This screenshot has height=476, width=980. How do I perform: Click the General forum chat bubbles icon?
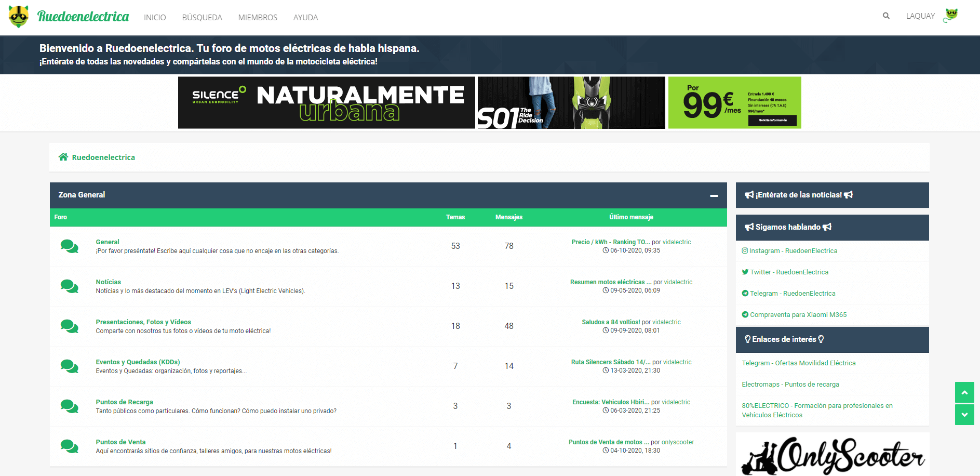[x=69, y=246]
